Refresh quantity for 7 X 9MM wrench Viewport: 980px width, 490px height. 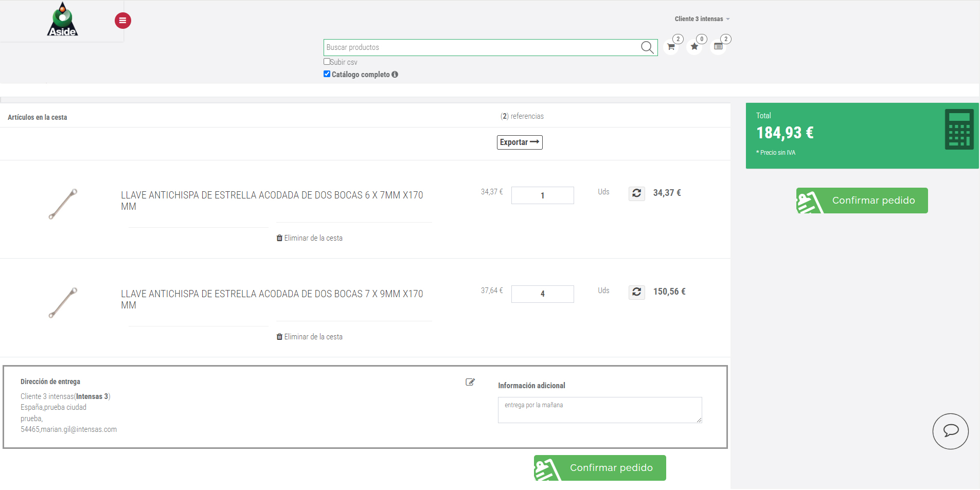(636, 292)
